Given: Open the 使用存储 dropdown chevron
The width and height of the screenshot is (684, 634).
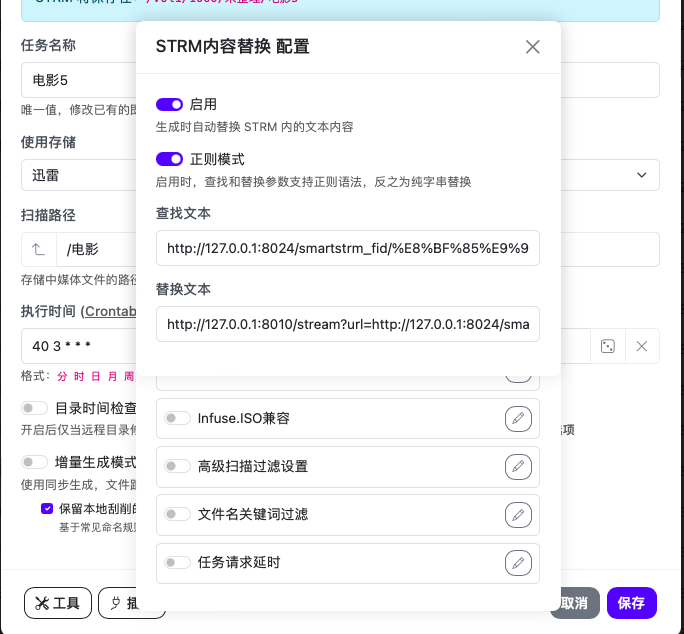Looking at the screenshot, I should [x=641, y=175].
